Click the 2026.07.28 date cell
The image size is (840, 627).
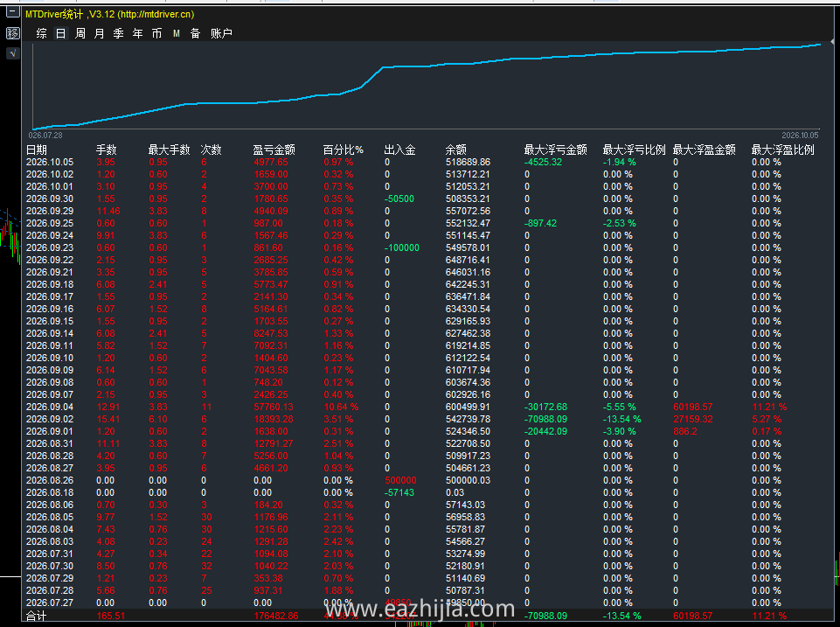50,590
